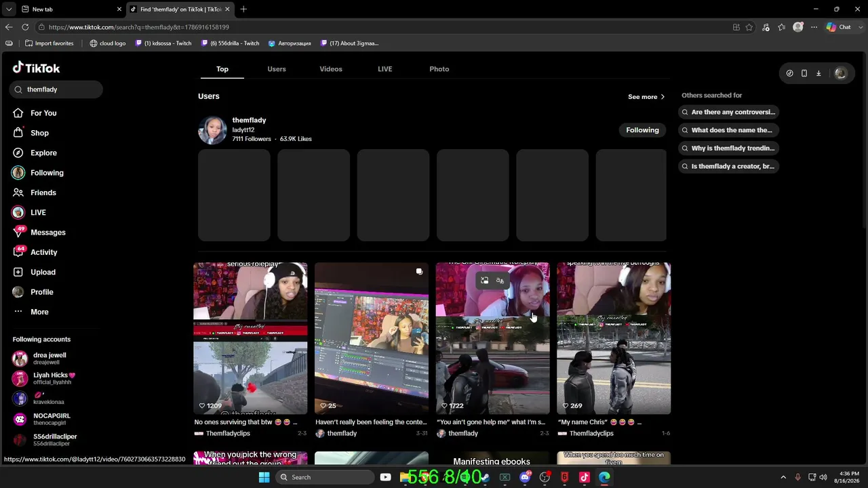Viewport: 868px width, 488px height.
Task: Reload the TikTok page
Action: (x=25, y=27)
